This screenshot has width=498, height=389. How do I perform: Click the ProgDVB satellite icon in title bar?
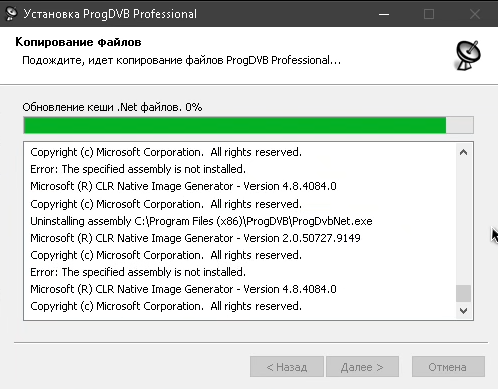click(x=11, y=14)
